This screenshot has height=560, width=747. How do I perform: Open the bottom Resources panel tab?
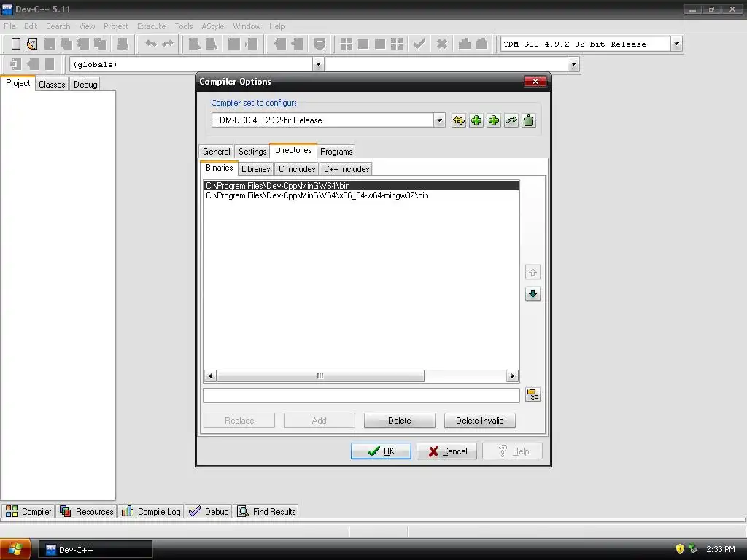point(87,511)
